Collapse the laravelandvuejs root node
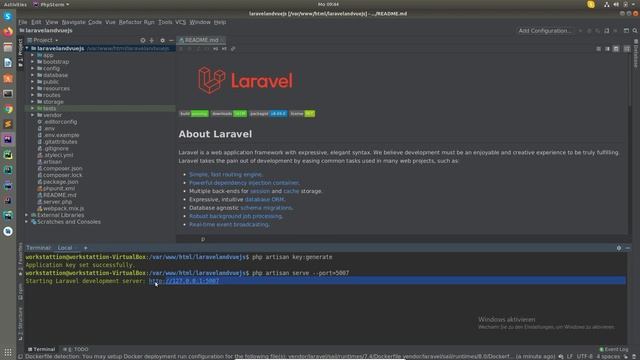Image resolution: width=640 pixels, height=360 pixels. [27, 49]
